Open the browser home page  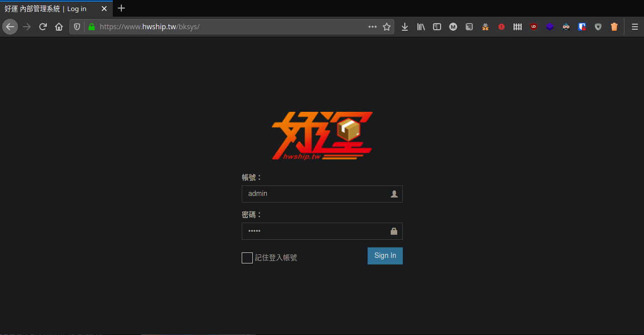point(59,27)
